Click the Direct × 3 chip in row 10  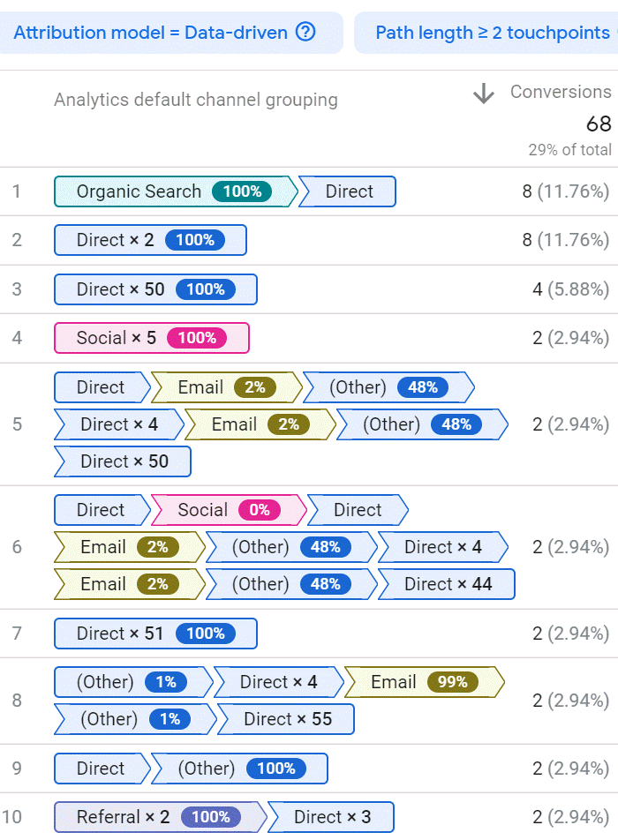coord(332,817)
